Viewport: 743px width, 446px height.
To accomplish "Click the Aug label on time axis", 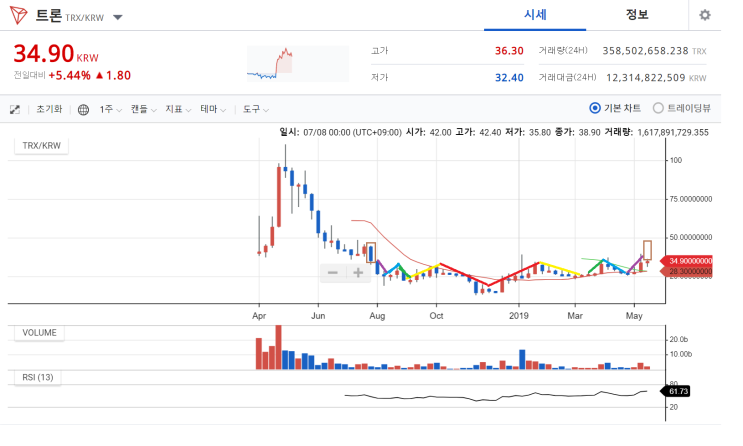I will pyautogui.click(x=377, y=316).
